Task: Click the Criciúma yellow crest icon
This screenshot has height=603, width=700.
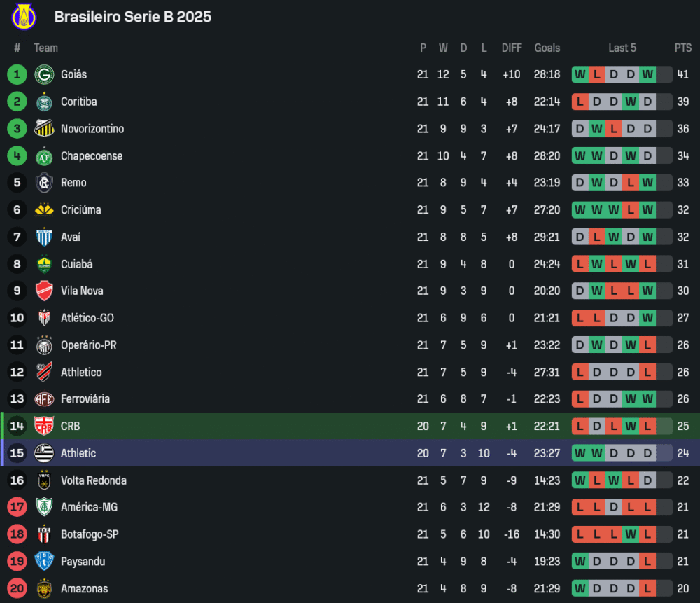Action: (44, 210)
